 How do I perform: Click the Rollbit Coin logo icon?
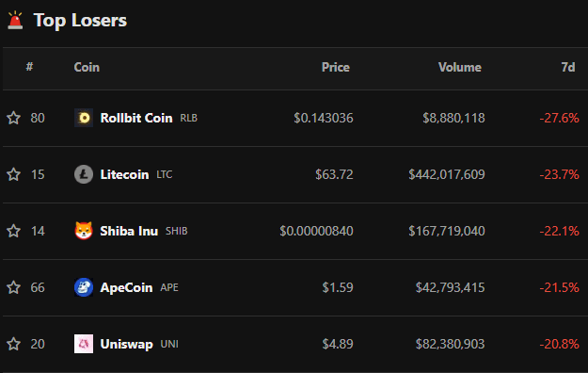click(84, 118)
